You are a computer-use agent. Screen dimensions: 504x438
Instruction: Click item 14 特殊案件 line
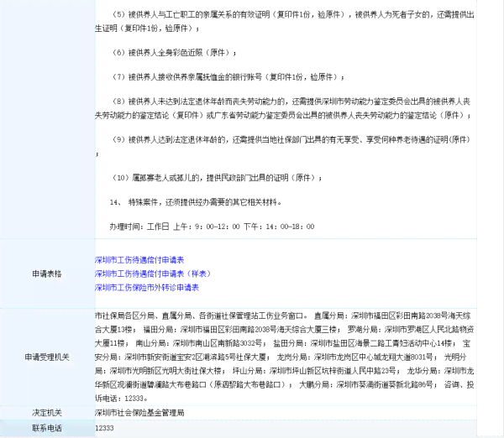[x=196, y=202]
